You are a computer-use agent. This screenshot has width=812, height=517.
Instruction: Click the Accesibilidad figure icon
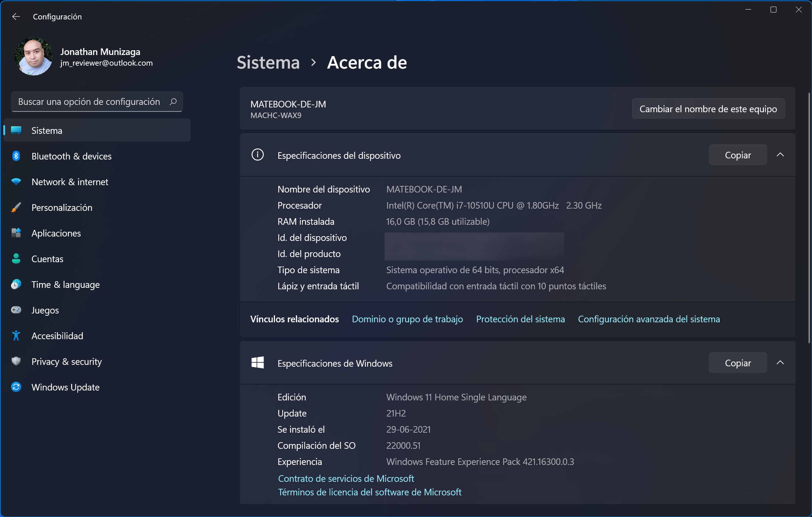tap(16, 336)
